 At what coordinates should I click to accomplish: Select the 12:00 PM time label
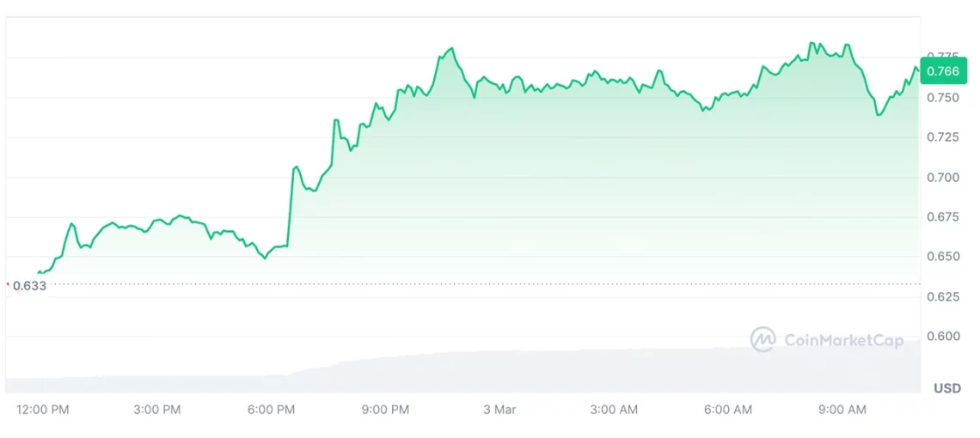[x=43, y=411]
